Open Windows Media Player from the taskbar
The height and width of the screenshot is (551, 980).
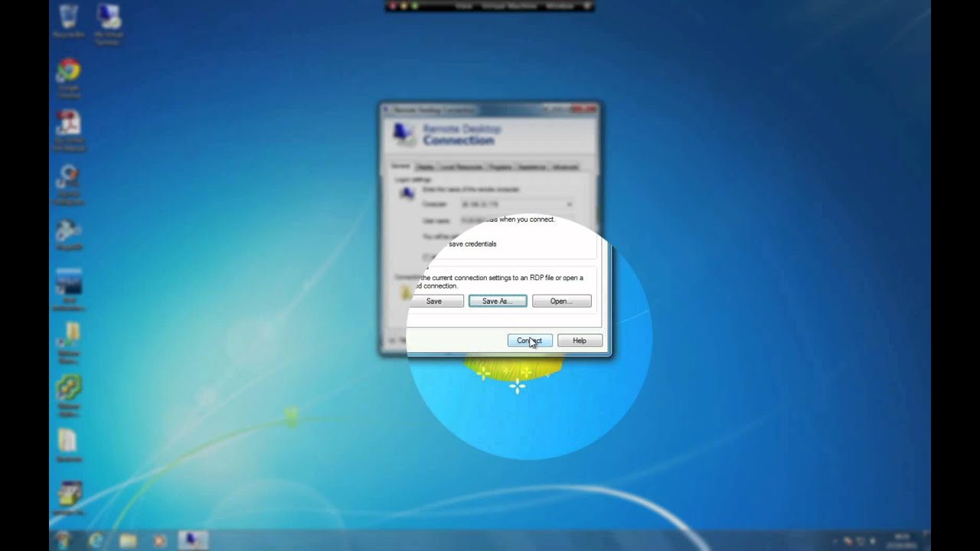click(159, 540)
